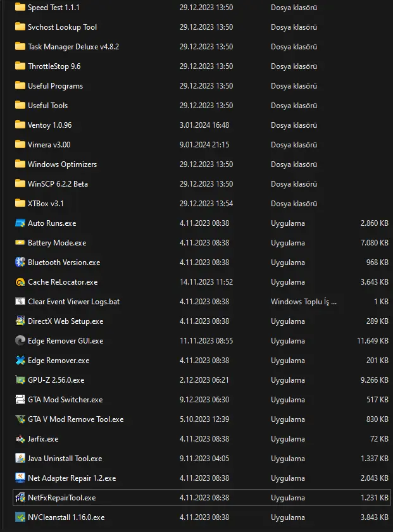Select the folder name Speed Test 1.1.1
393x532 pixels.
pos(54,8)
